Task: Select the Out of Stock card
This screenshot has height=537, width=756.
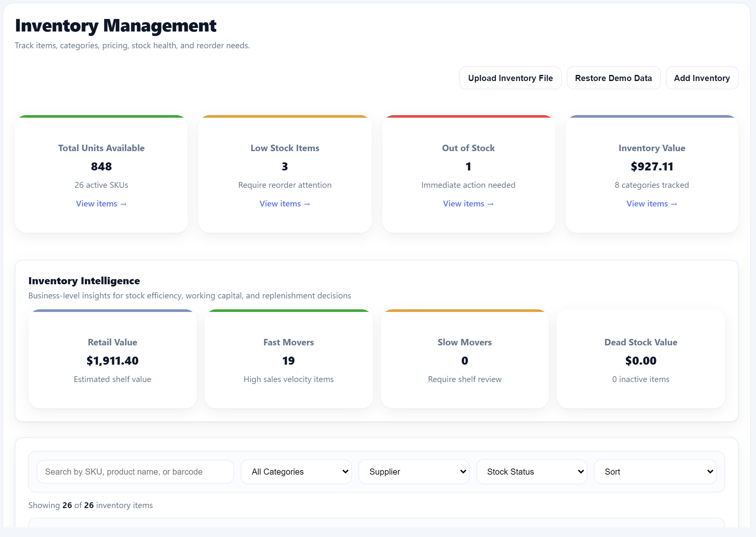Action: 468,172
